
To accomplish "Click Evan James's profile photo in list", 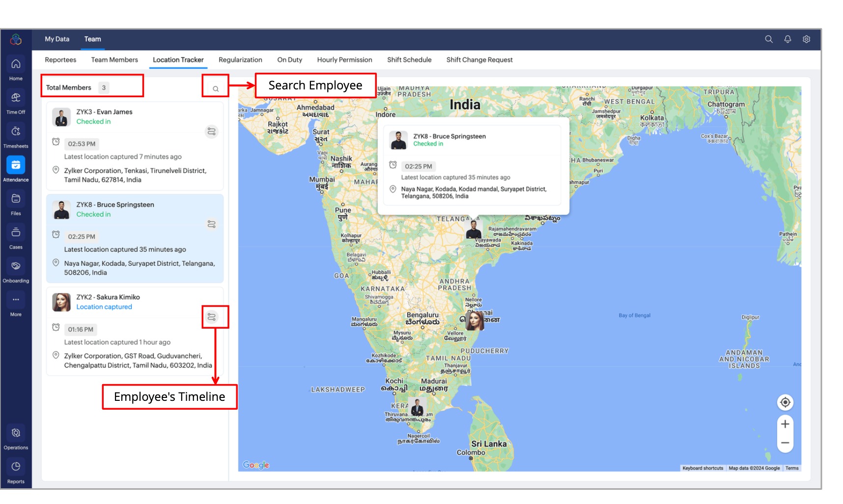I will (61, 117).
